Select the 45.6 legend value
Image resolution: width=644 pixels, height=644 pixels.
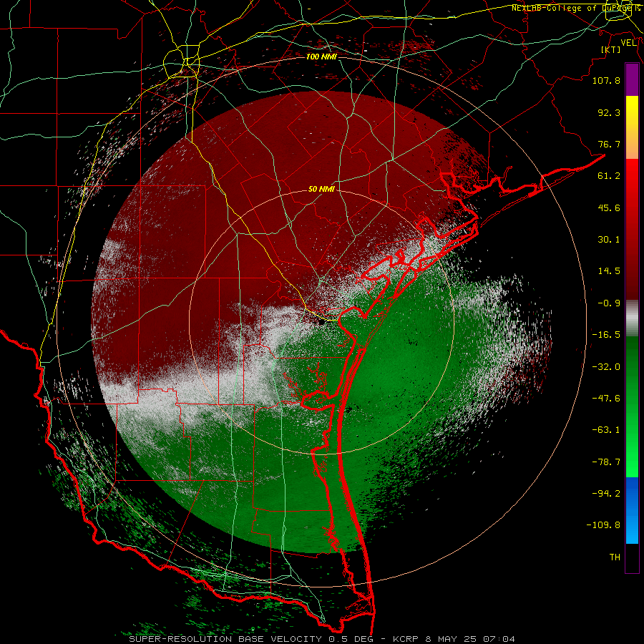609,208
